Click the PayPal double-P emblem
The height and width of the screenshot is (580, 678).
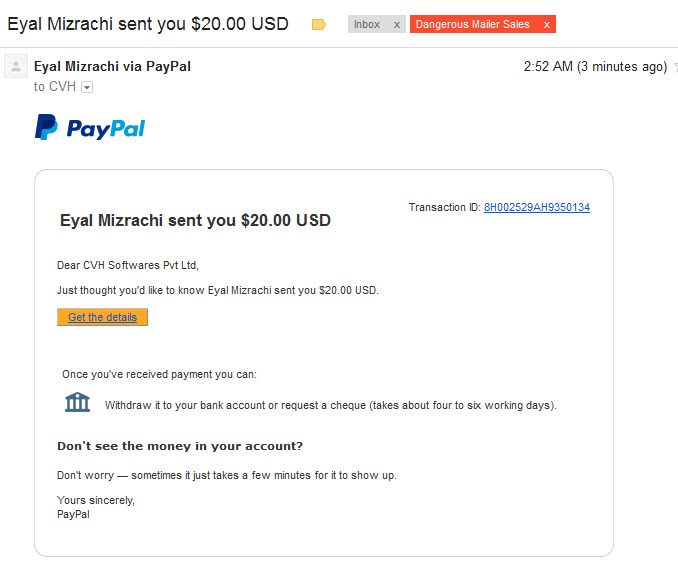[x=46, y=127]
